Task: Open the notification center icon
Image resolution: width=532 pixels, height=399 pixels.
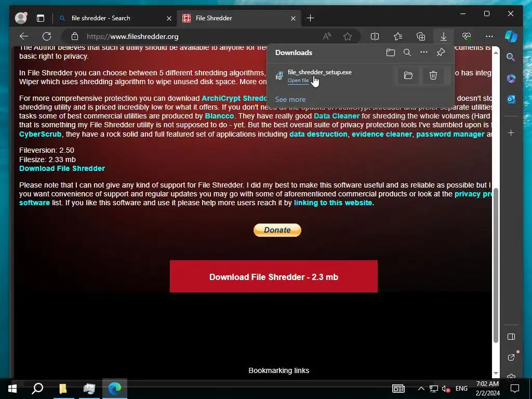Action: click(515, 389)
